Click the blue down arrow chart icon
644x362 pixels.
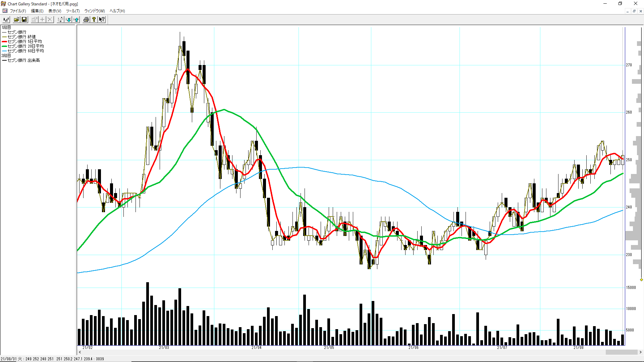click(68, 19)
